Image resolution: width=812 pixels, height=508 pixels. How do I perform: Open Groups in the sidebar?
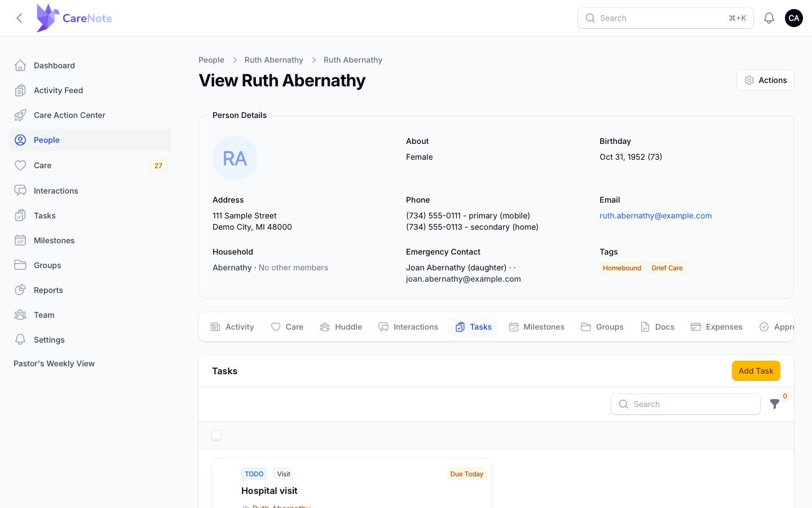tap(90, 265)
